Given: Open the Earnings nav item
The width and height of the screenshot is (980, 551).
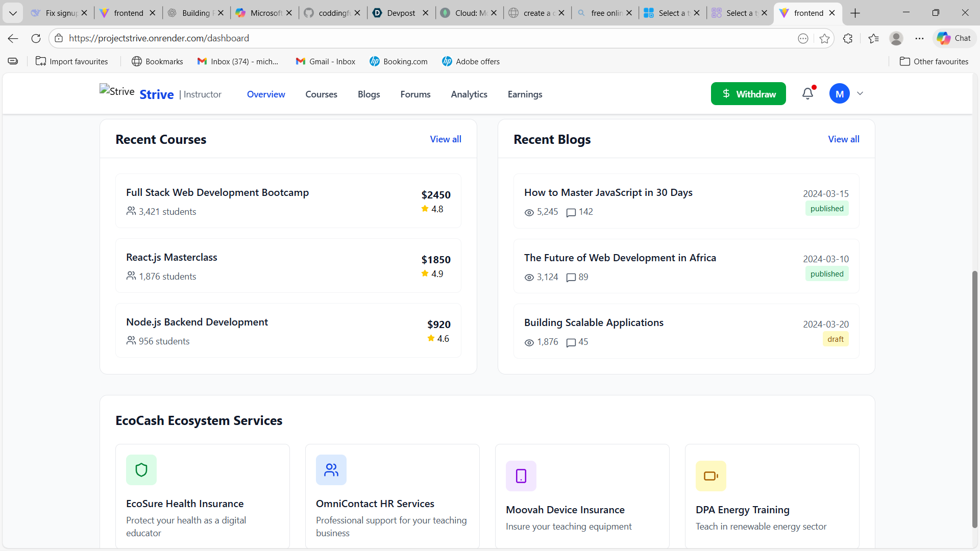Looking at the screenshot, I should pyautogui.click(x=525, y=94).
